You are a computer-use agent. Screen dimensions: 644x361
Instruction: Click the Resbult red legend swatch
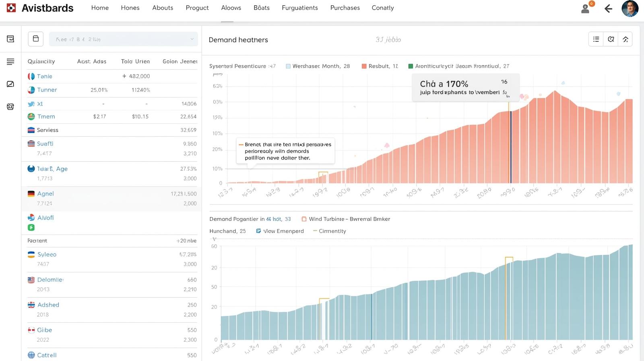point(364,66)
